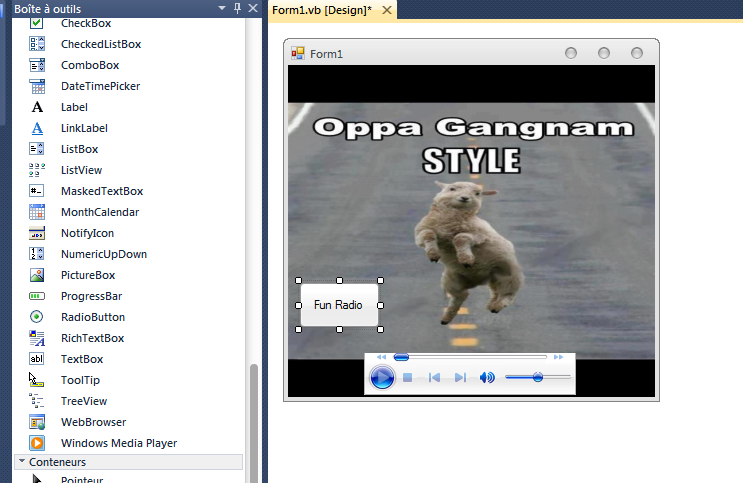This screenshot has height=483, width=743.
Task: Select the WebBrowser control icon
Action: coord(36,422)
